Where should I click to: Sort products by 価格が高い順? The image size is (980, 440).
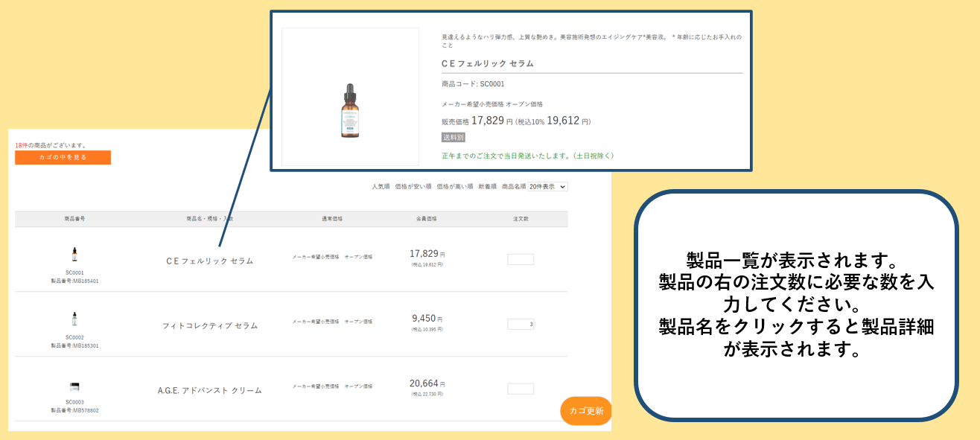click(454, 186)
